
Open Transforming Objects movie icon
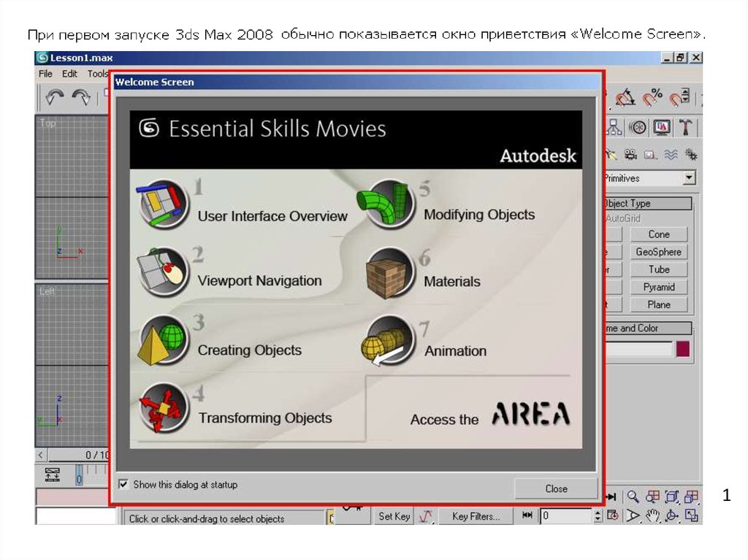[163, 409]
